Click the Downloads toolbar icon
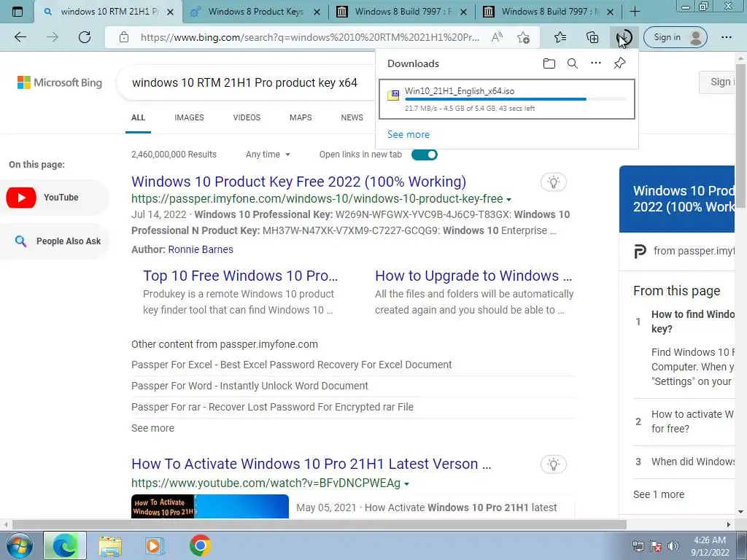 [624, 37]
